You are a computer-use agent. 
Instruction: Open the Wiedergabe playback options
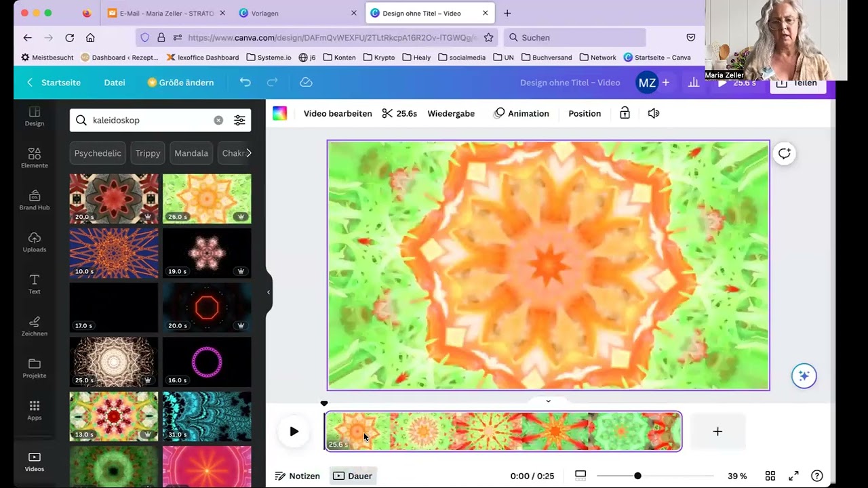[451, 113]
